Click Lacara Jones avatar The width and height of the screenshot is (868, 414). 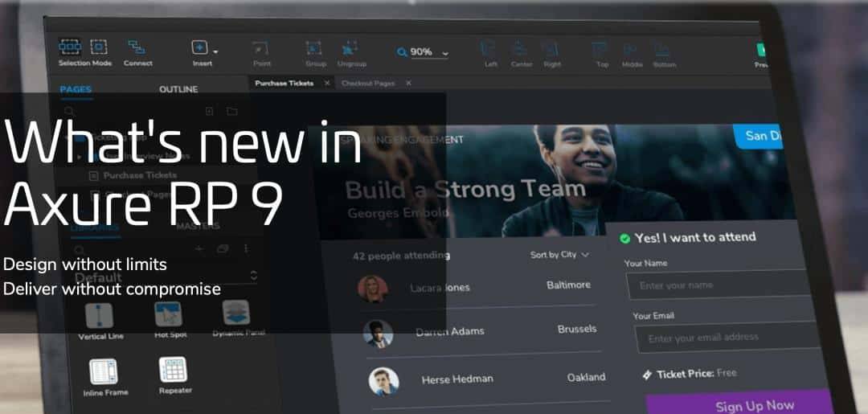[373, 289]
